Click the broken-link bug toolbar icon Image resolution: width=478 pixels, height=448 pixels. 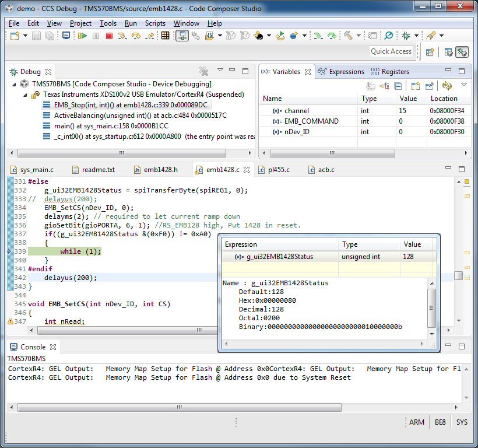[x=196, y=36]
